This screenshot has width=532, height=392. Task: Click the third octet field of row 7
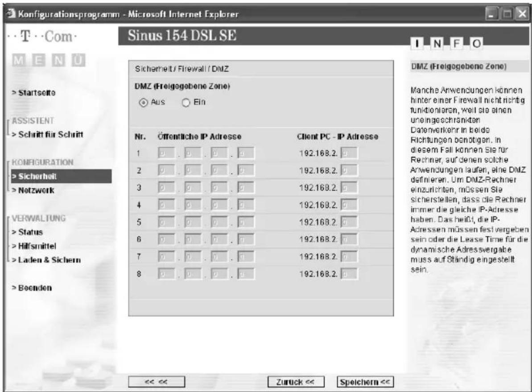219,256
